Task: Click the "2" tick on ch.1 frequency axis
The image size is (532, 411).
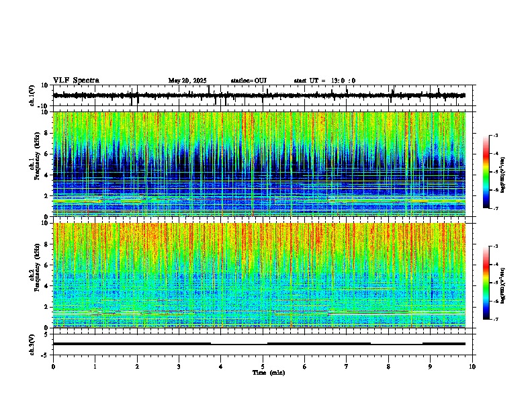Action: (x=47, y=195)
